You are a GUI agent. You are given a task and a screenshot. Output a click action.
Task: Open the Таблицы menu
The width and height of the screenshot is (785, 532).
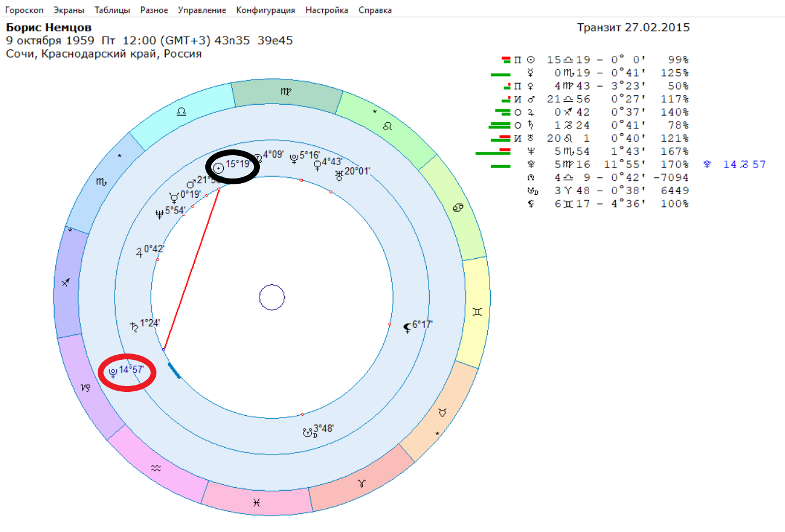click(112, 10)
